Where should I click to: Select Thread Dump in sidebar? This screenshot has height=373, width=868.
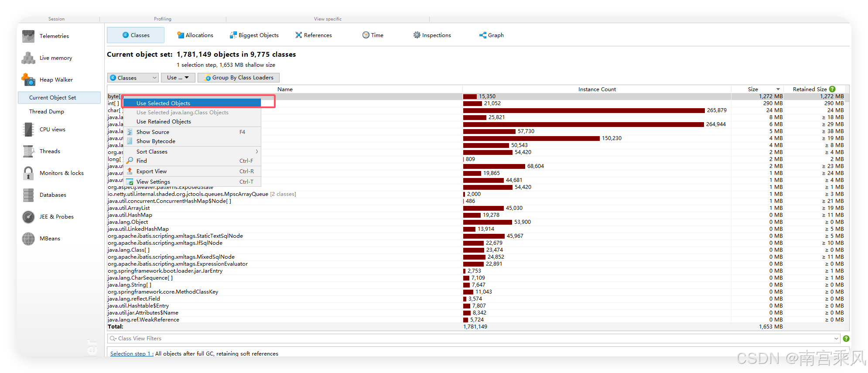tap(47, 112)
